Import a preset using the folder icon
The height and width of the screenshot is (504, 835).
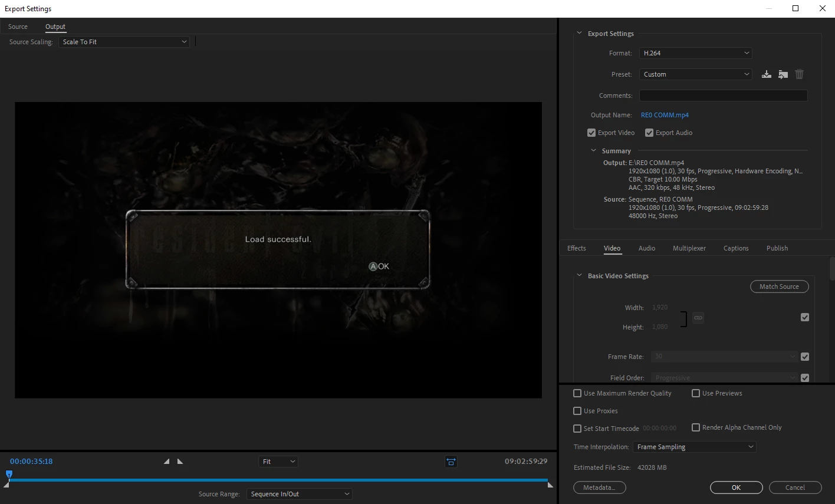click(783, 74)
